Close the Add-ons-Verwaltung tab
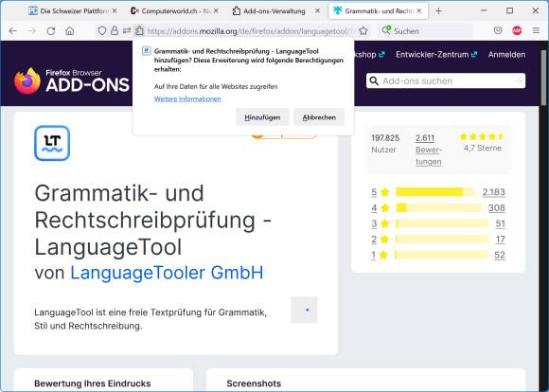Screen dimensions: 549x392 (x=317, y=11)
